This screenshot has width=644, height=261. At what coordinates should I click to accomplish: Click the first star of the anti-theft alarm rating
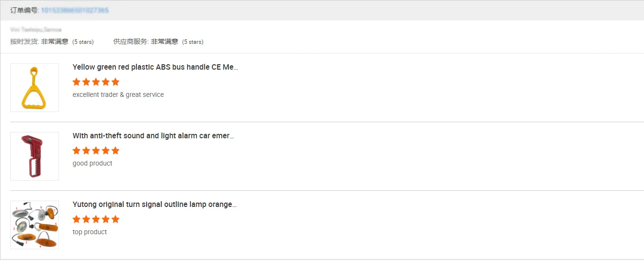pyautogui.click(x=76, y=150)
